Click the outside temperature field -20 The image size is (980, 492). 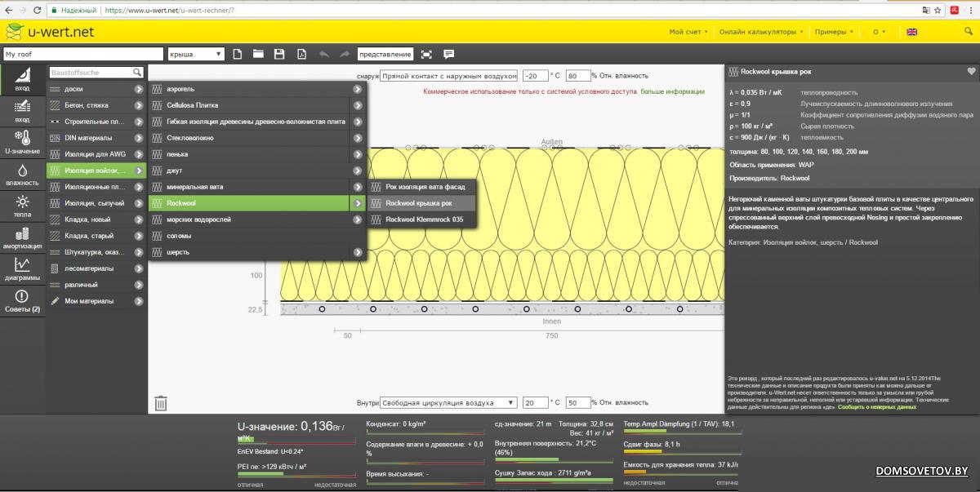pyautogui.click(x=535, y=75)
